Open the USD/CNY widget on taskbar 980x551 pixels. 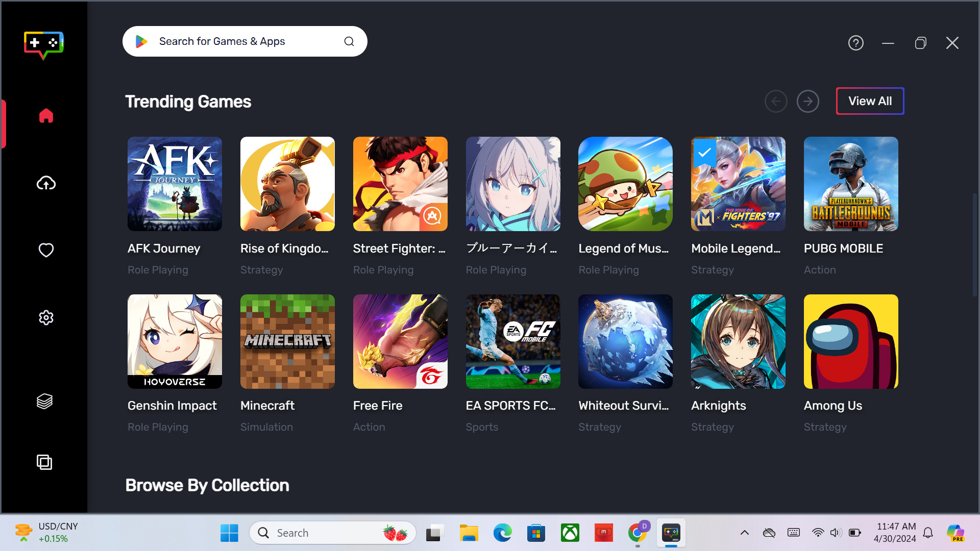pos(46,533)
